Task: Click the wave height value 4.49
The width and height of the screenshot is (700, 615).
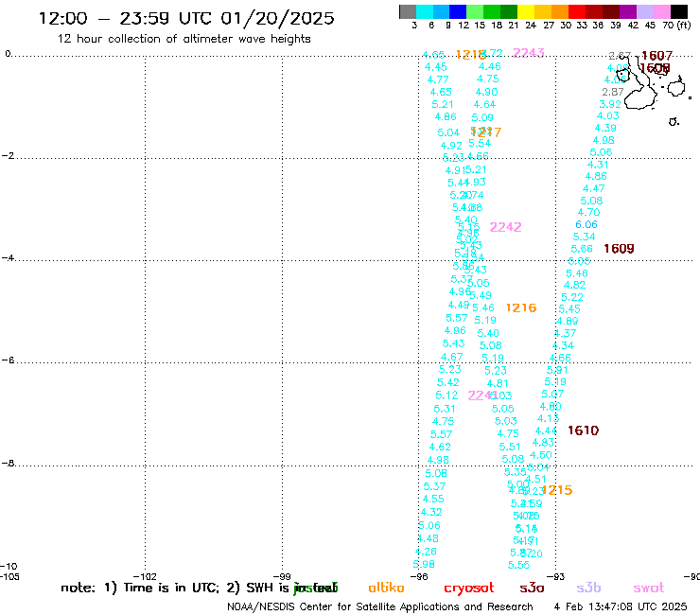Action: coord(459,305)
